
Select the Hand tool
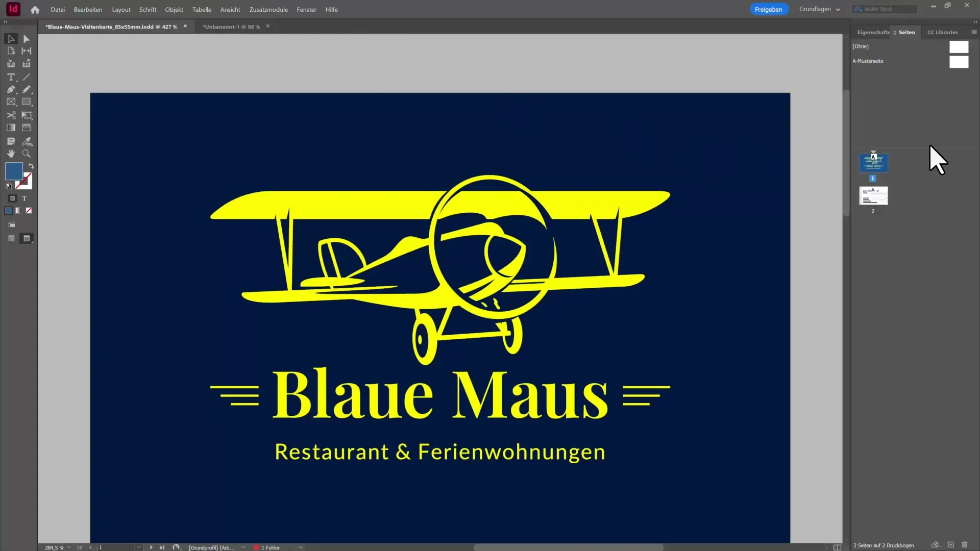pyautogui.click(x=11, y=154)
